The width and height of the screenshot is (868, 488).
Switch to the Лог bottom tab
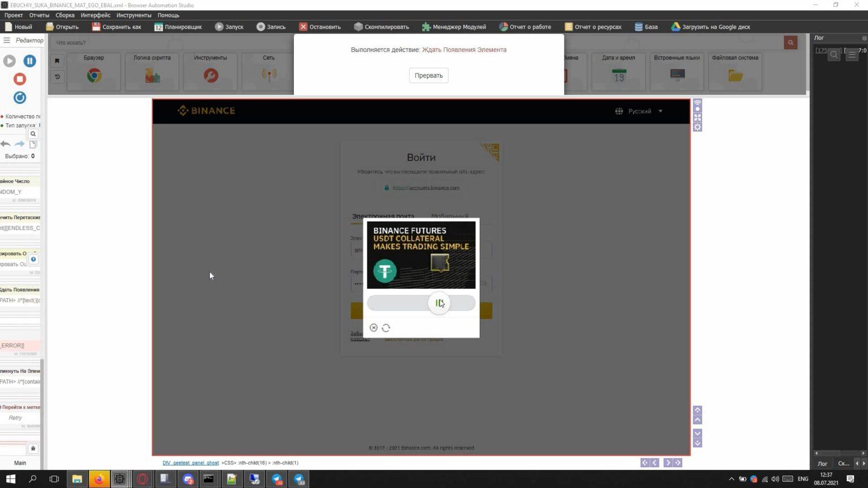822,463
